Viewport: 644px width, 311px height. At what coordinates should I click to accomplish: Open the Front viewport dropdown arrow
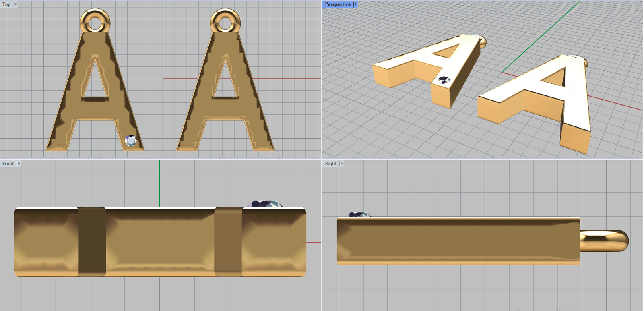click(19, 164)
